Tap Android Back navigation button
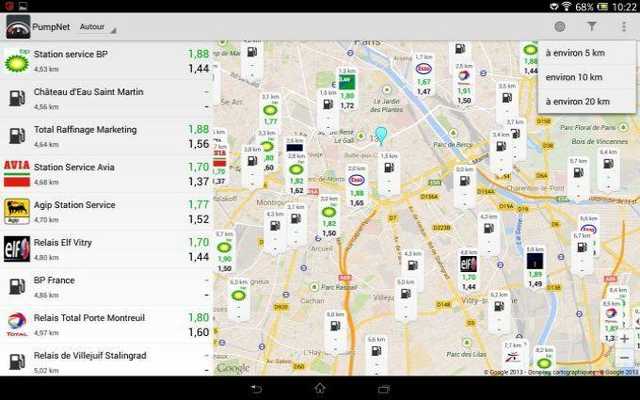Viewport: 640px width, 400px height. tap(256, 389)
